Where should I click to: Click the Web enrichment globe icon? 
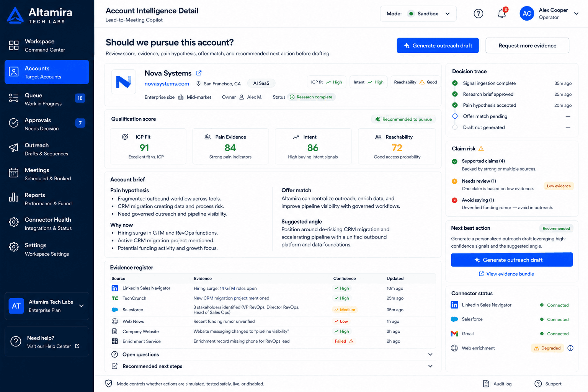454,348
